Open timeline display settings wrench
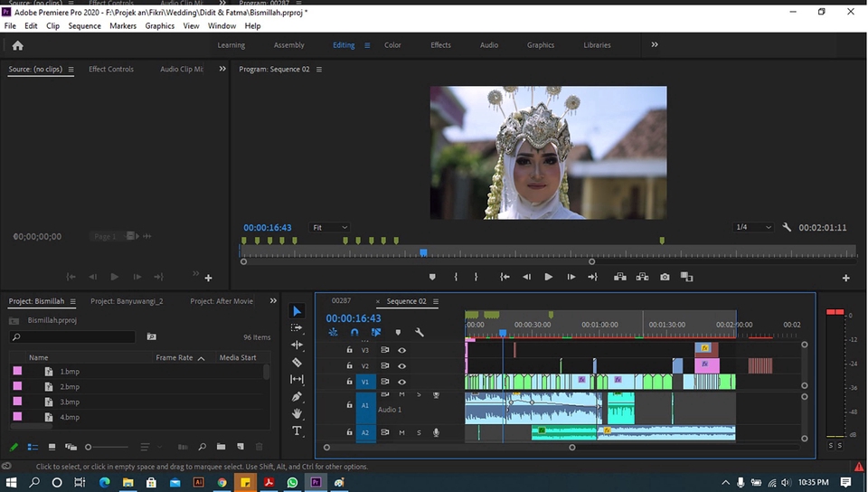This screenshot has width=868, height=492. [x=419, y=332]
